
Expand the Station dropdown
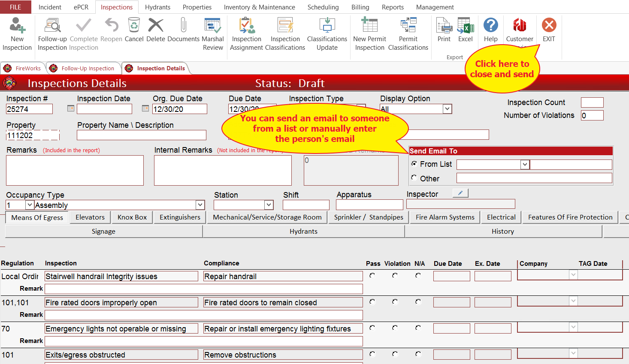269,205
